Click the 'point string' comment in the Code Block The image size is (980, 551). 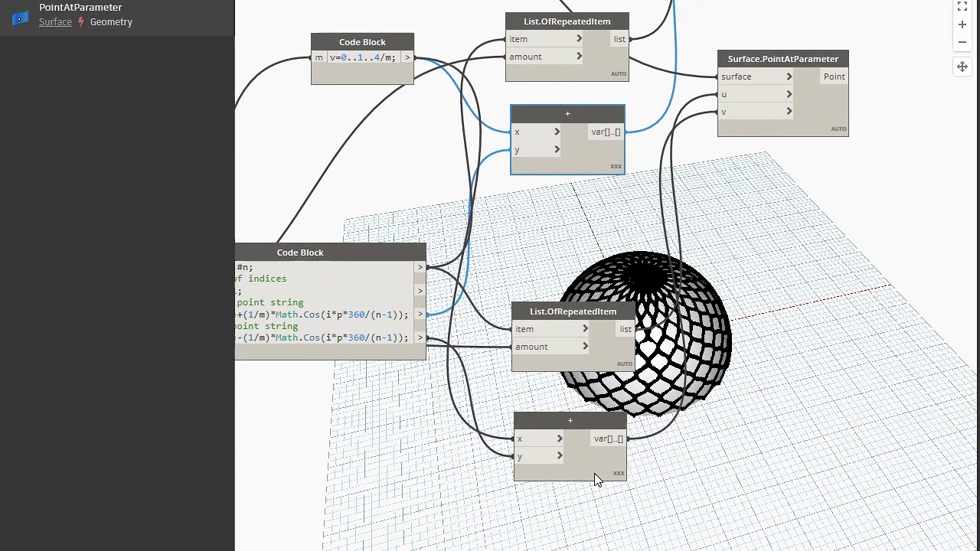tap(270, 302)
